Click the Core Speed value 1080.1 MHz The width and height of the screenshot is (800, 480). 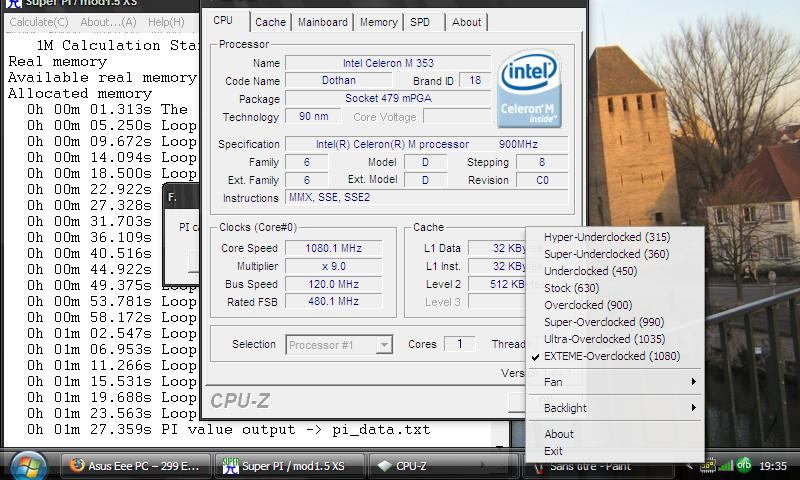point(333,248)
